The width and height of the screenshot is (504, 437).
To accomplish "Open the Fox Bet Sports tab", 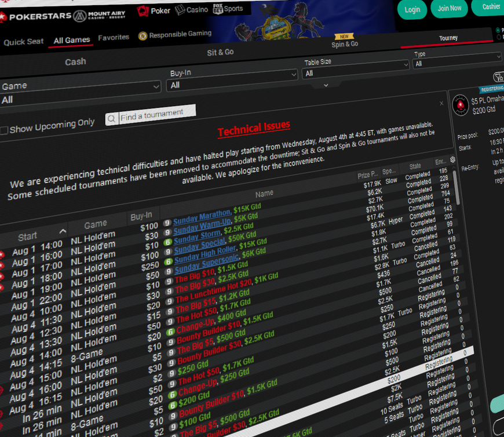I will (228, 9).
